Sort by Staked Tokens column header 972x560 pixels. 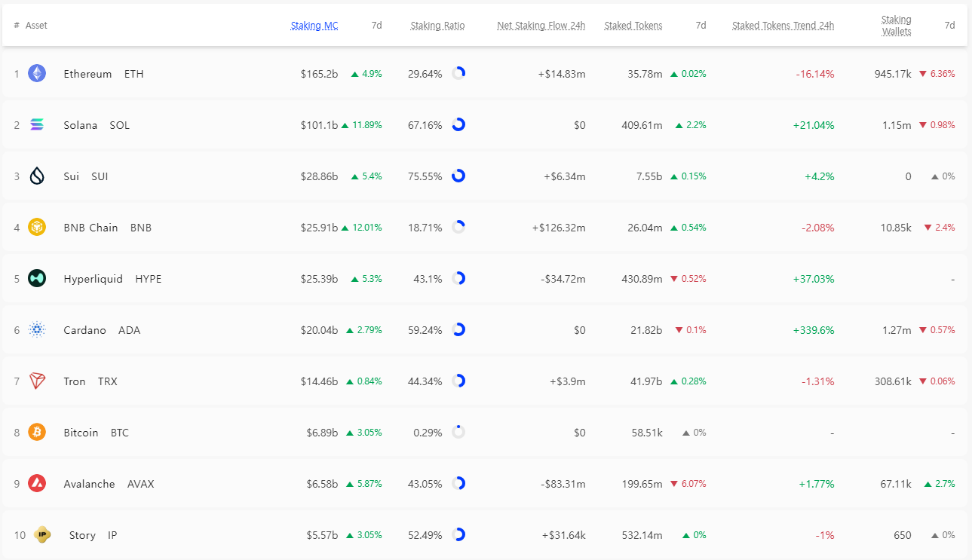click(x=633, y=25)
